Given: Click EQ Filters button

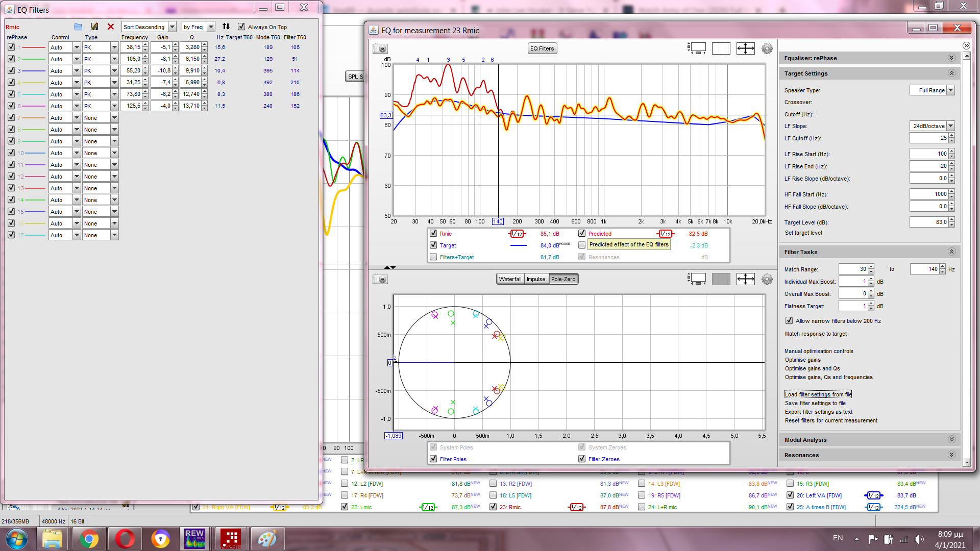Looking at the screenshot, I should 542,48.
